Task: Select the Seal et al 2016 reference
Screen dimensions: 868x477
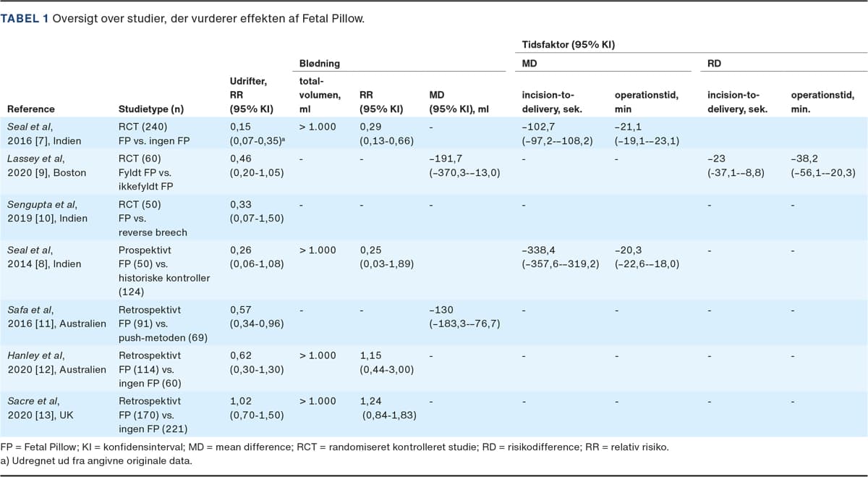Action: [42, 134]
